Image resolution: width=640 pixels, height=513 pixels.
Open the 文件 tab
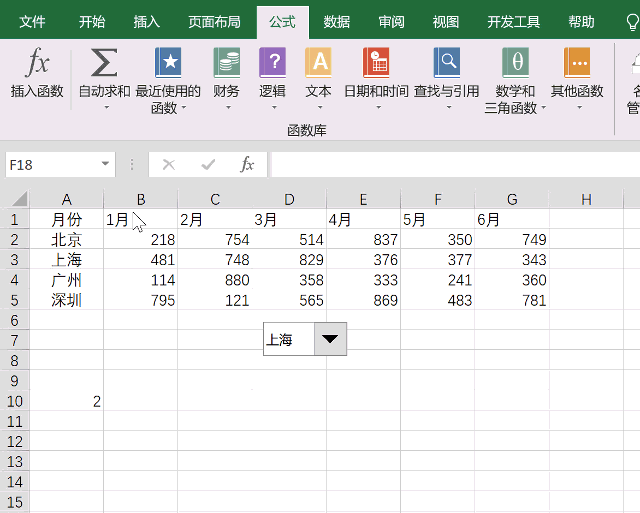32,22
